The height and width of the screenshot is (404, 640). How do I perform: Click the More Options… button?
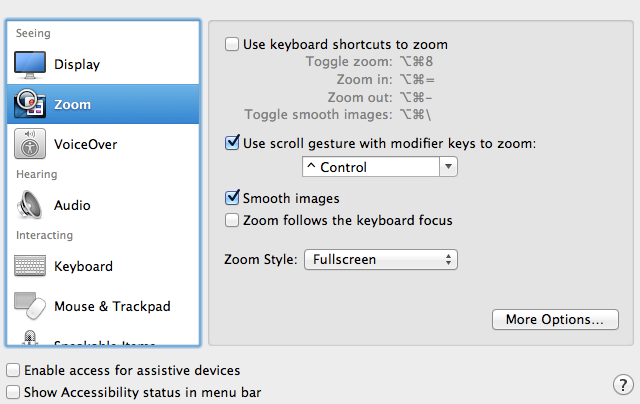click(555, 319)
